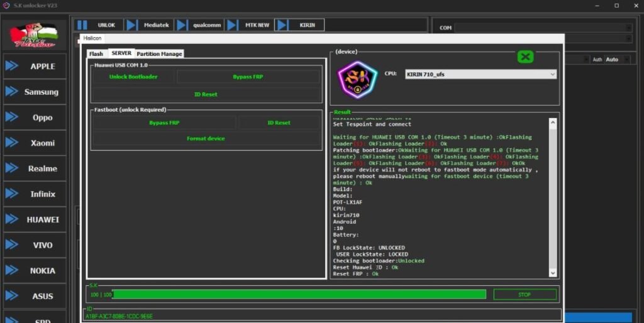Click the arrow icon before MTK NEW

(x=232, y=25)
